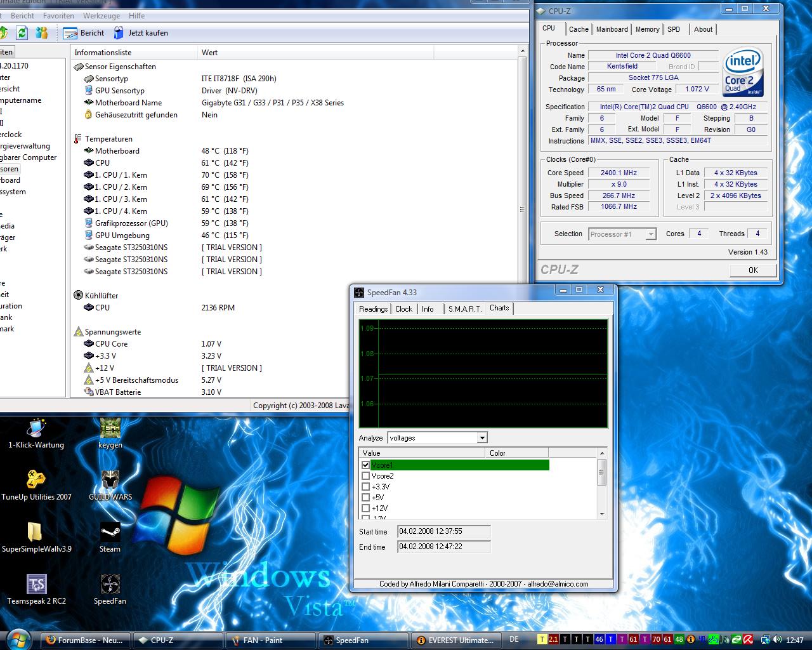Viewport: 812px width, 650px height.
Task: Click the Windows Start orb
Action: [17, 639]
